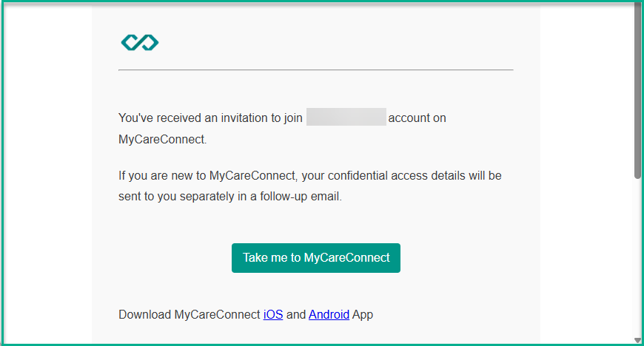
Task: Open the Android app download link
Action: [x=329, y=314]
